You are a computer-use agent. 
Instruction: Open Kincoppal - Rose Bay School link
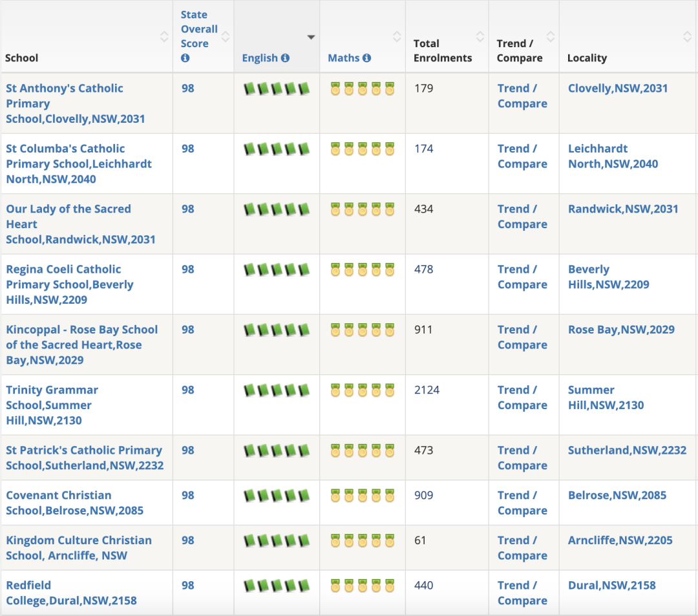click(82, 345)
